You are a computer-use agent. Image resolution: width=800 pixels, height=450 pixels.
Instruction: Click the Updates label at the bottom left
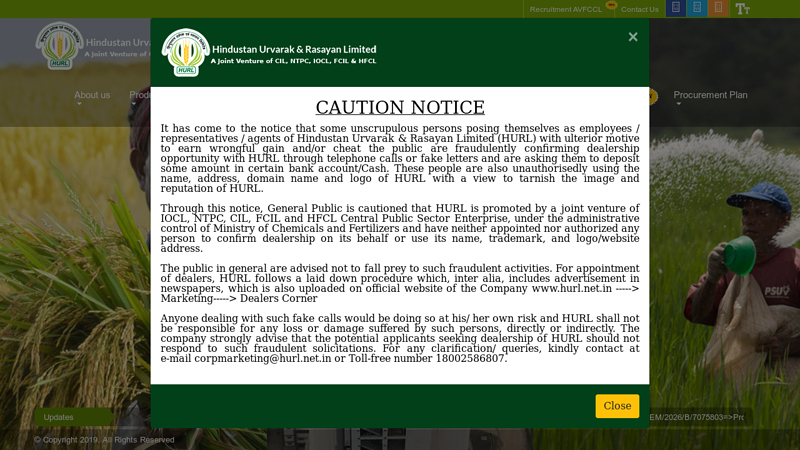point(58,417)
